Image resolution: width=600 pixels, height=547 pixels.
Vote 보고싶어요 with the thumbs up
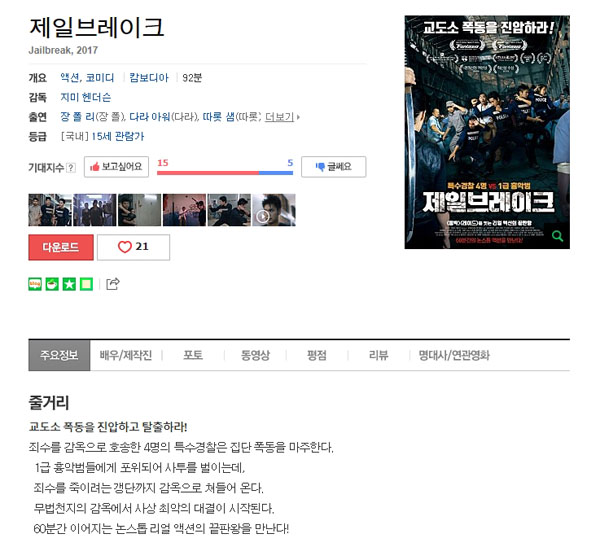[116, 167]
